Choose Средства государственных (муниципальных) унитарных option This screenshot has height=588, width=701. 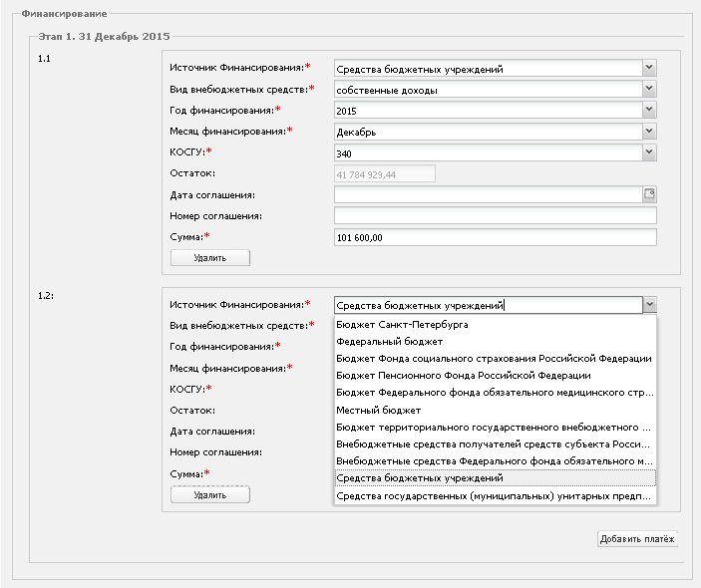496,496
